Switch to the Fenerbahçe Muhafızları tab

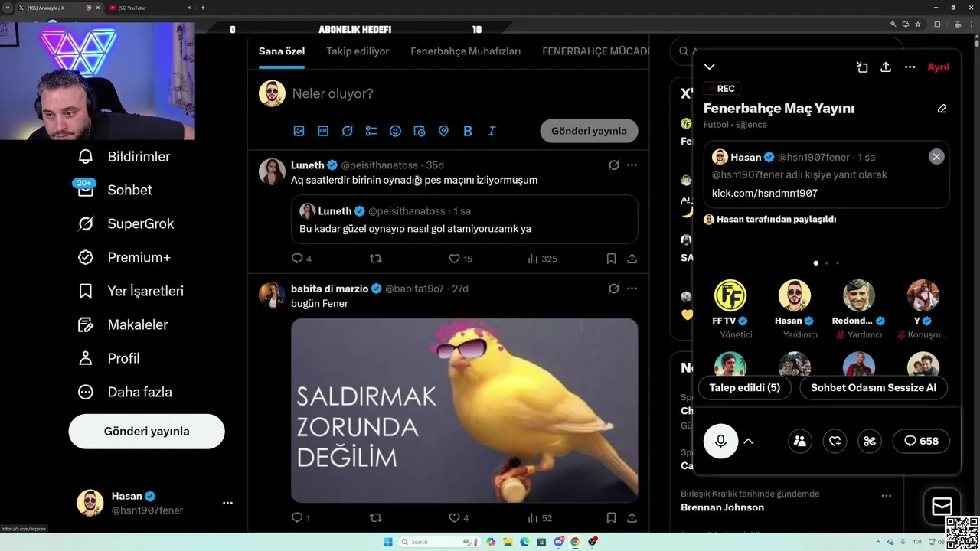(465, 51)
